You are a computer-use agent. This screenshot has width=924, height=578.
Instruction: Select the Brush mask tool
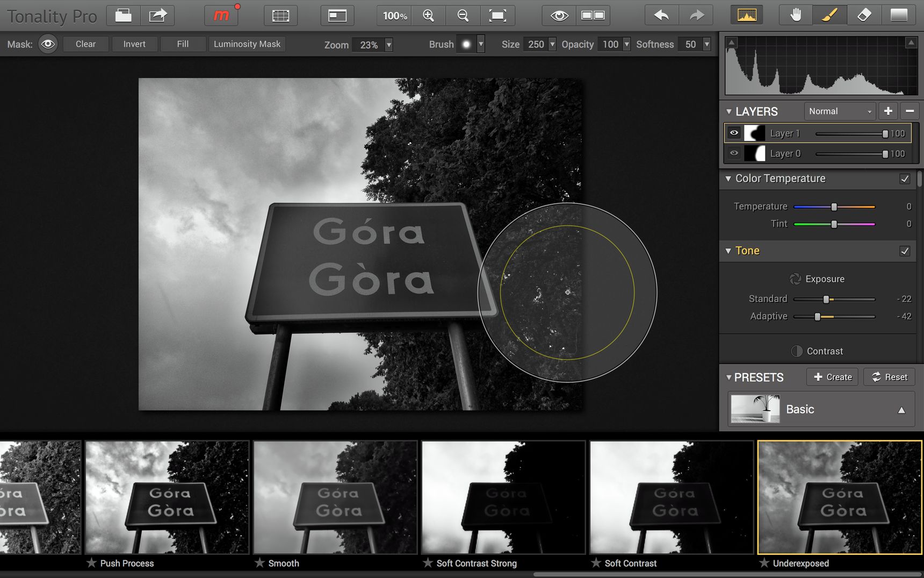(830, 16)
